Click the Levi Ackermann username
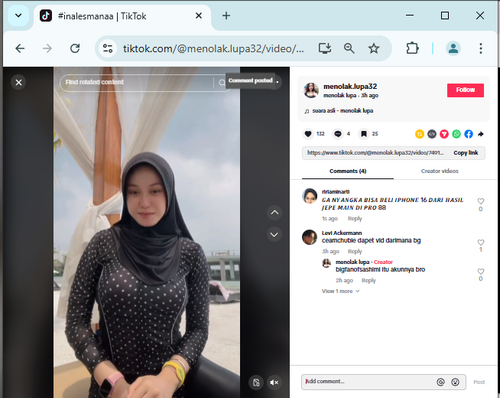The height and width of the screenshot is (398, 500). click(342, 233)
